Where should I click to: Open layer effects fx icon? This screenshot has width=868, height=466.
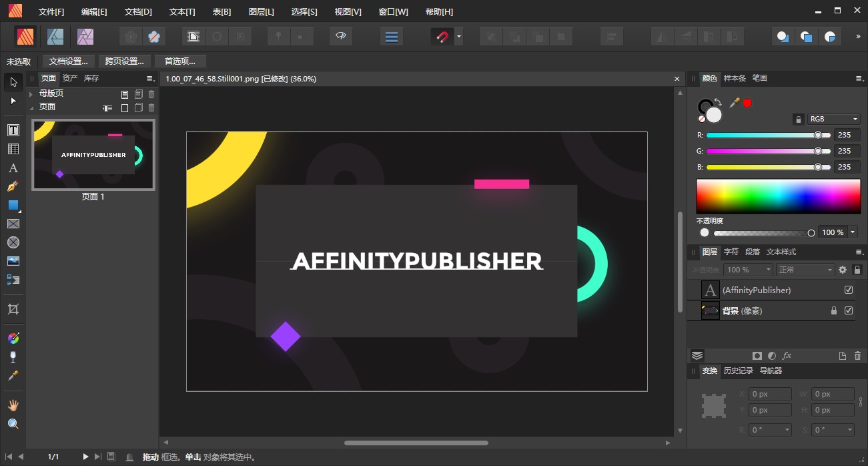[x=787, y=356]
